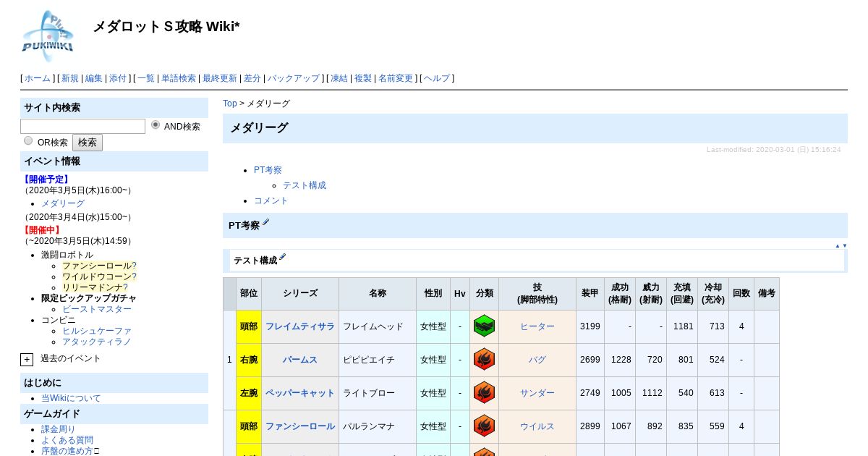Screen dimensions: 868x456
Task: Click the シリーズ column header
Action: [x=300, y=294]
